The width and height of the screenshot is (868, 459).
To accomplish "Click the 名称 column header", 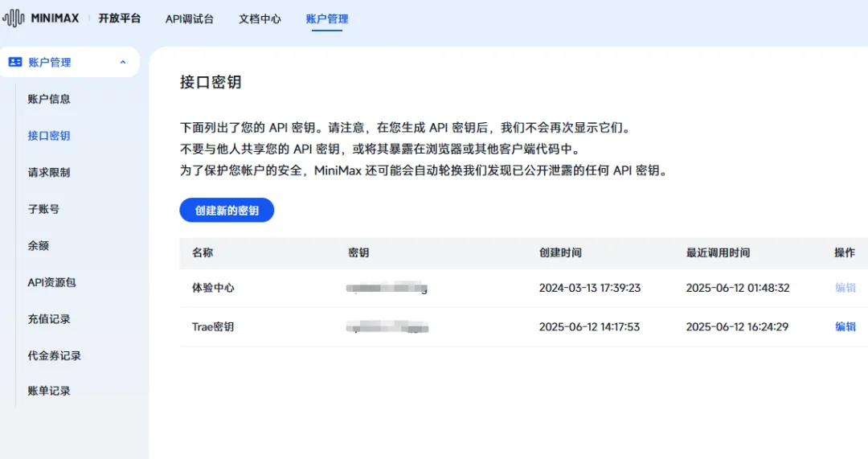I will coord(202,253).
